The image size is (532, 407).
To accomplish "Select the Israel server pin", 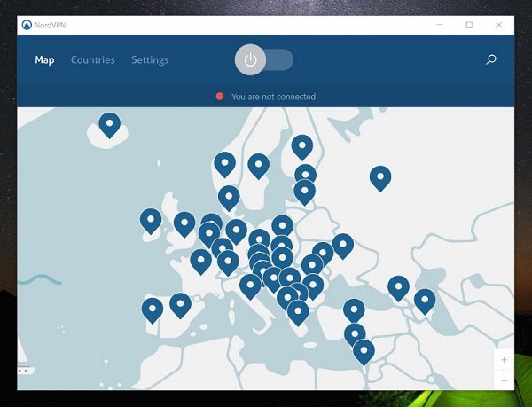I will (x=364, y=352).
